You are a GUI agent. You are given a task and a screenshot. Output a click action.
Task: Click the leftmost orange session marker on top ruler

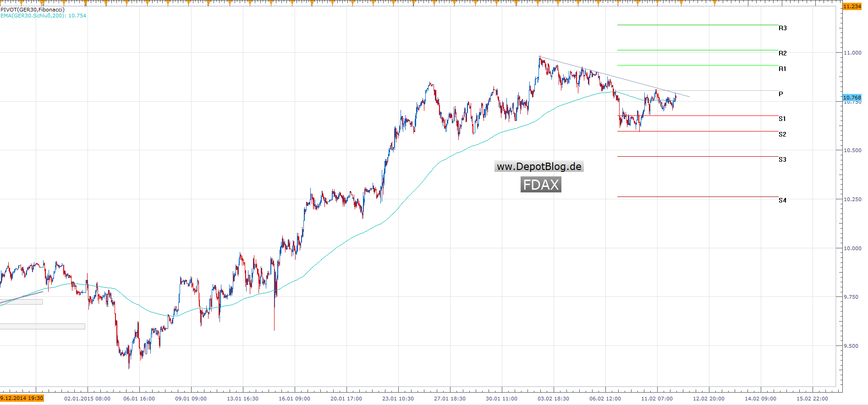21,3
